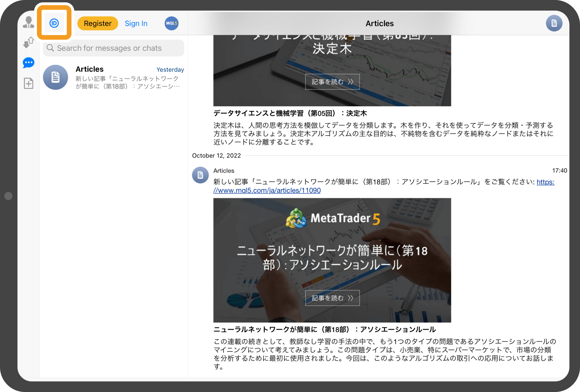Open the MetaTrader 5 neural network banner image
The image size is (580, 392).
click(332, 260)
